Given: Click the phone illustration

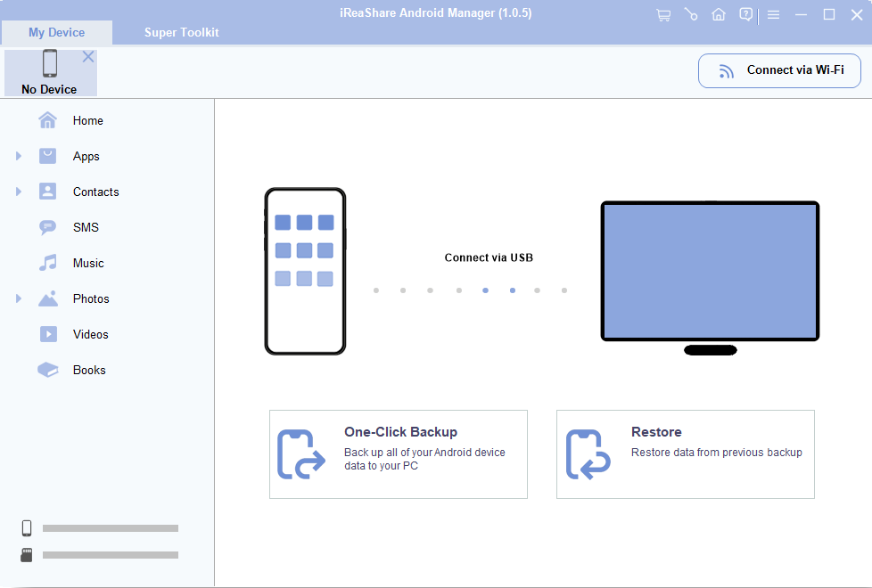Looking at the screenshot, I should pos(305,271).
